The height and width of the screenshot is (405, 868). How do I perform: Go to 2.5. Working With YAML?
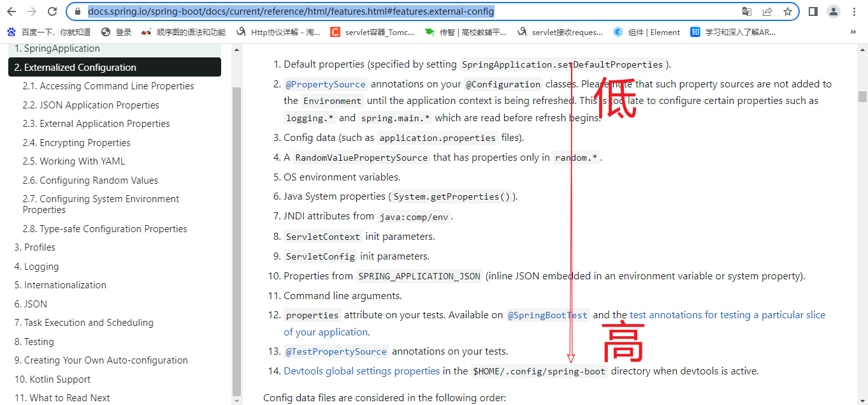[74, 161]
